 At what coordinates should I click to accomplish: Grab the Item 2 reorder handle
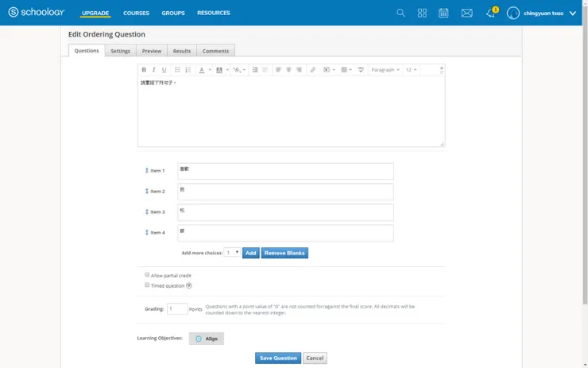pyautogui.click(x=147, y=191)
